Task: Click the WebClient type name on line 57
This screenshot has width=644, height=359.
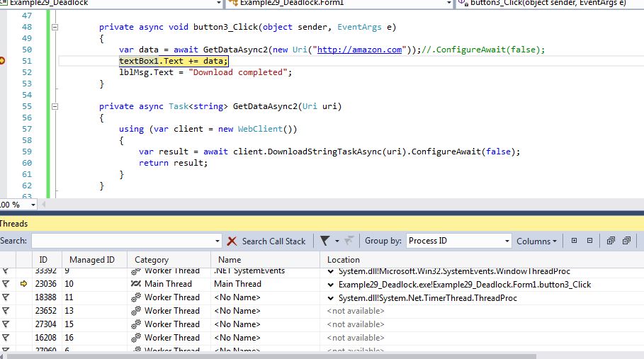Action: click(260, 129)
